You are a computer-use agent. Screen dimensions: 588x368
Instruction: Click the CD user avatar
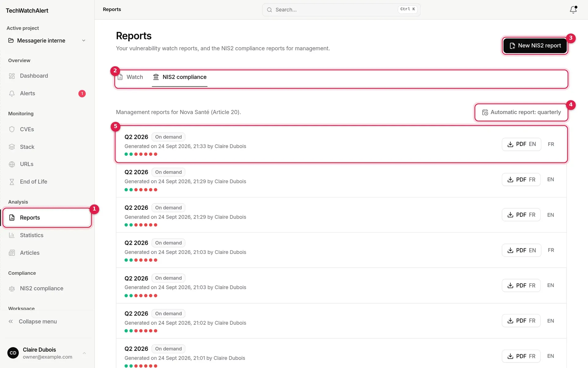13,353
